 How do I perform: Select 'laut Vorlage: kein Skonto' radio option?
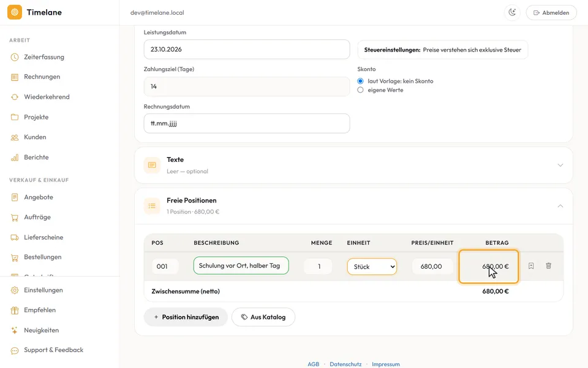[x=360, y=81]
